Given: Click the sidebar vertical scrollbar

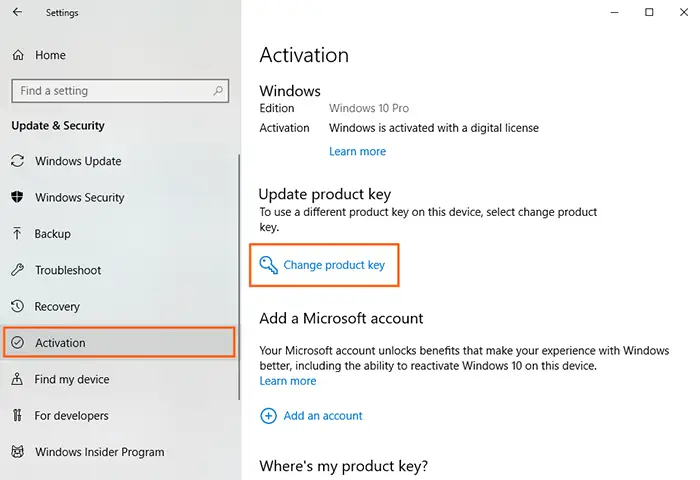Looking at the screenshot, I should click(239, 277).
